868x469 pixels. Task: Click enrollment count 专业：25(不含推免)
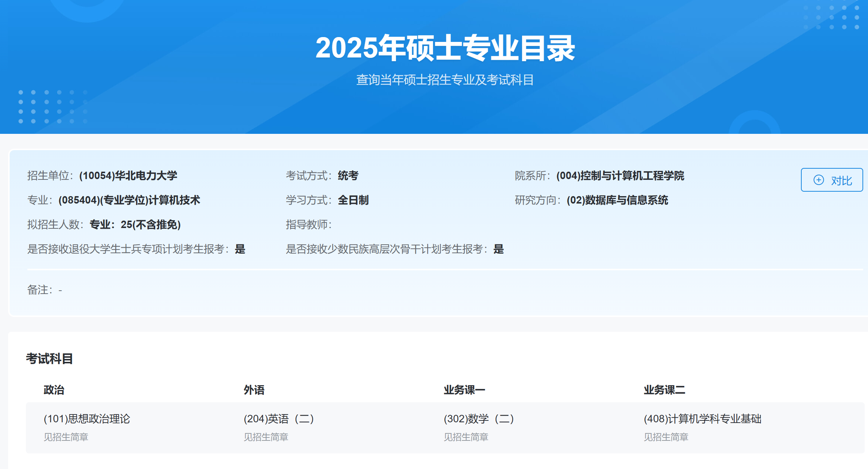pos(135,224)
